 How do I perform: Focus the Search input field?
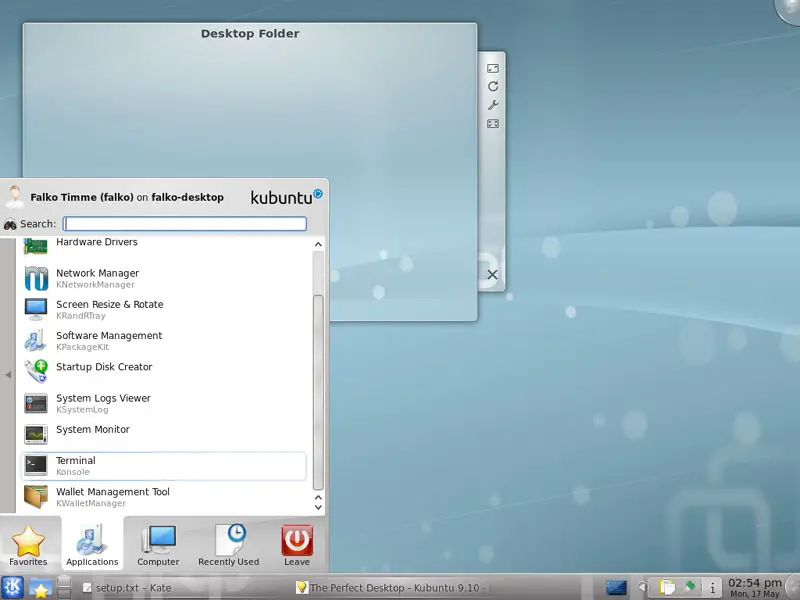(185, 223)
